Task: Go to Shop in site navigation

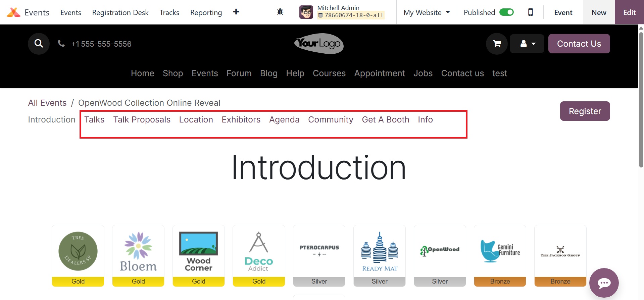Action: coord(173,73)
